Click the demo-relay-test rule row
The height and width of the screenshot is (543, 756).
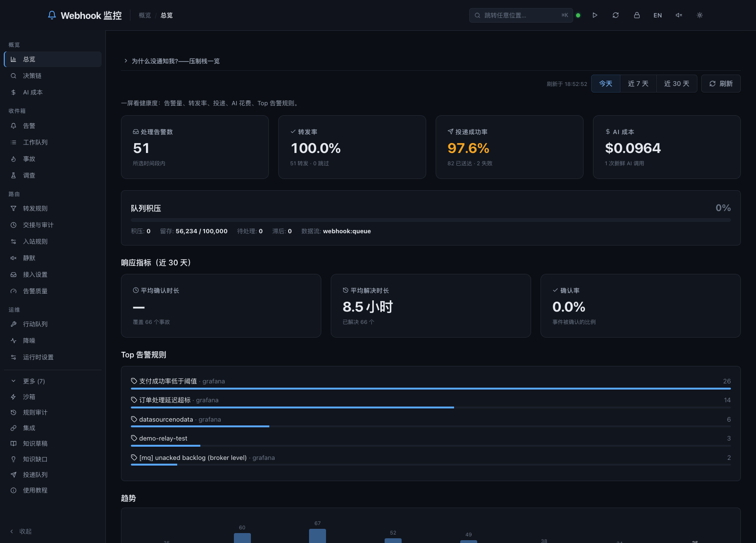431,441
